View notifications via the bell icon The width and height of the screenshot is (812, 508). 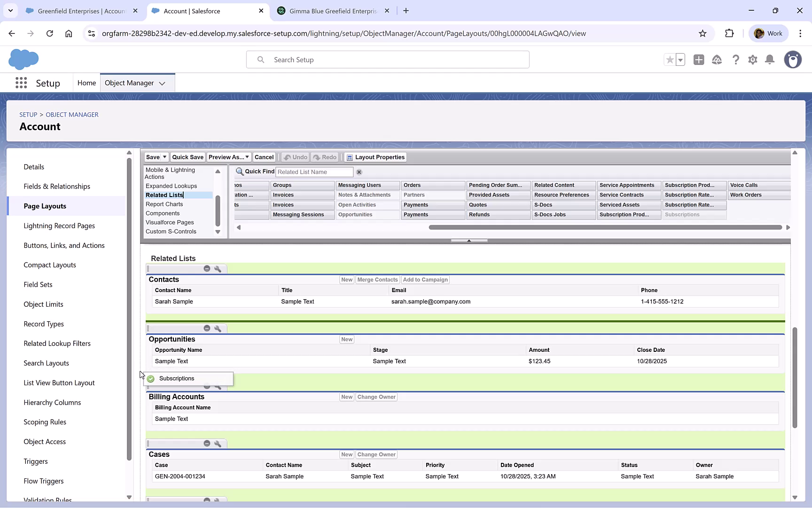770,60
